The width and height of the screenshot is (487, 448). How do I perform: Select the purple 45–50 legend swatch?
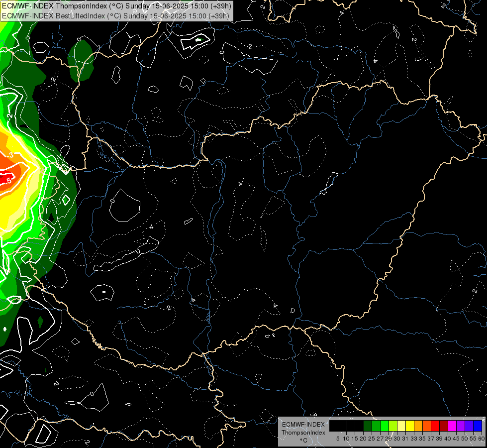[461, 426]
